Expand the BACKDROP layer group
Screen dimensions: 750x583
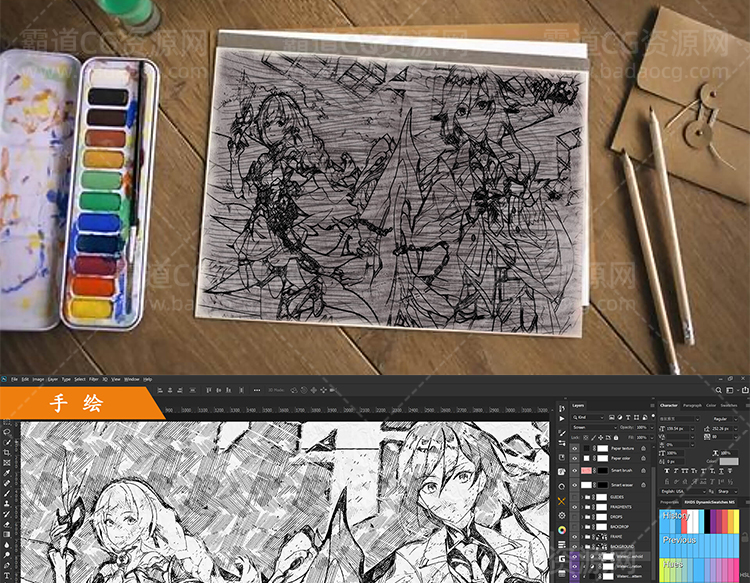click(x=582, y=527)
